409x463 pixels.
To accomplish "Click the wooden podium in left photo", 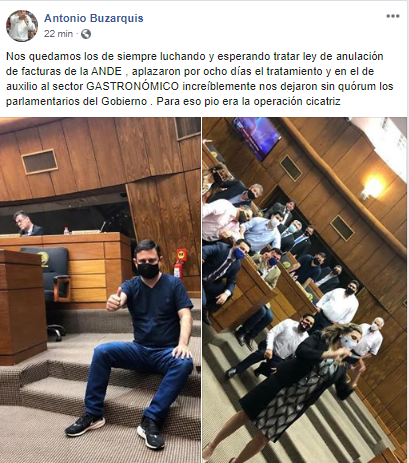I will point(22,307).
